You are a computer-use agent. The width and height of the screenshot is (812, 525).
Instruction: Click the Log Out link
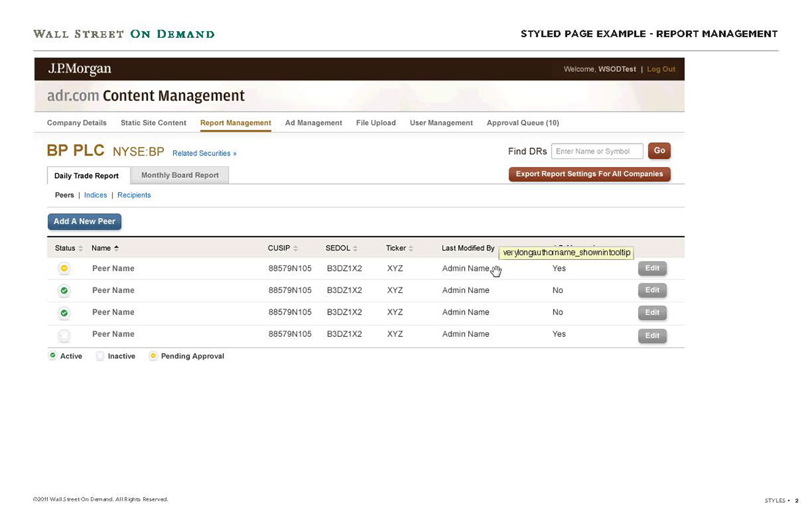[661, 69]
